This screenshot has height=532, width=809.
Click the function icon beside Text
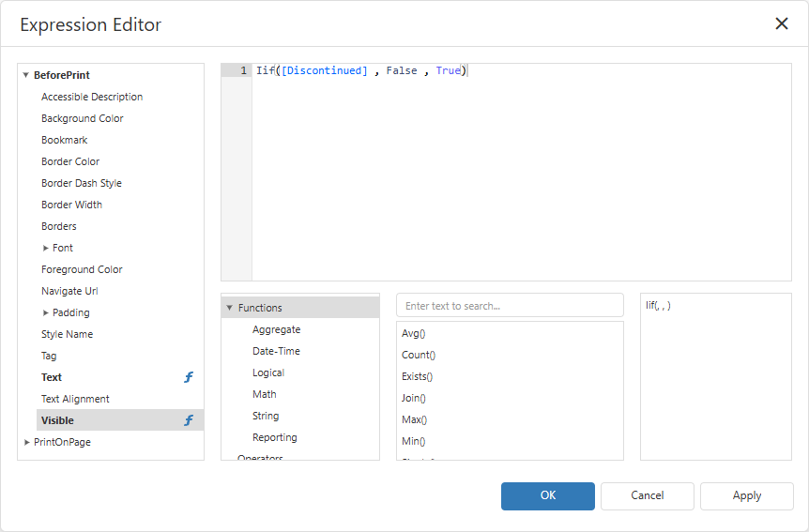pos(189,377)
